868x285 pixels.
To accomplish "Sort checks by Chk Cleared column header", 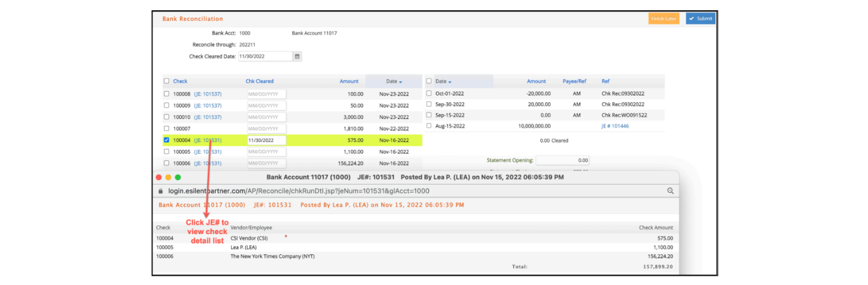I will click(260, 81).
